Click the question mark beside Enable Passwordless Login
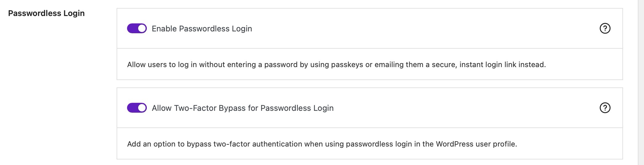The width and height of the screenshot is (644, 165). coord(605,29)
